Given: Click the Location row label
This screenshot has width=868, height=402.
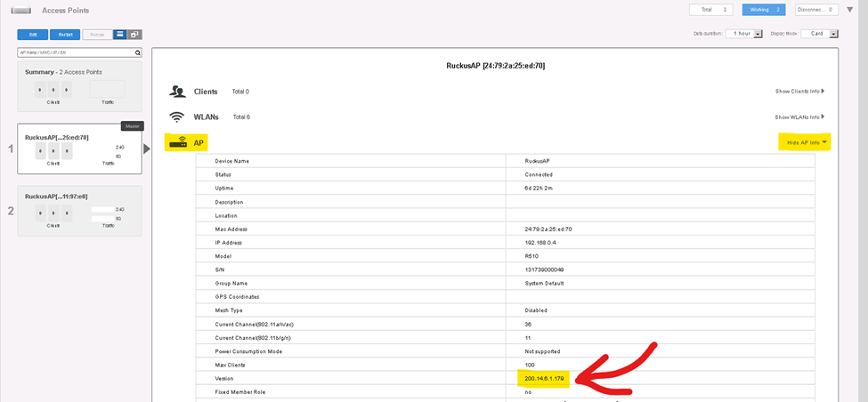Looking at the screenshot, I should click(x=226, y=215).
